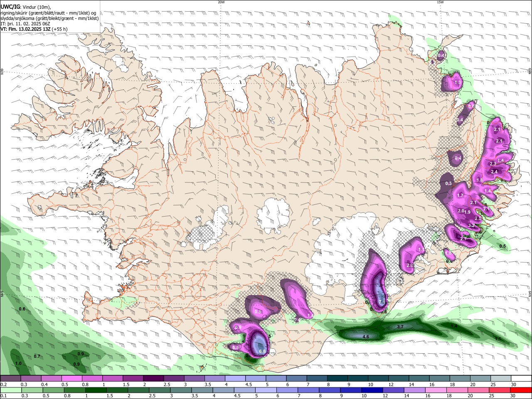Click the 'slydda/snjókoma' legend description line
The width and height of the screenshot is (532, 399).
pyautogui.click(x=49, y=18)
